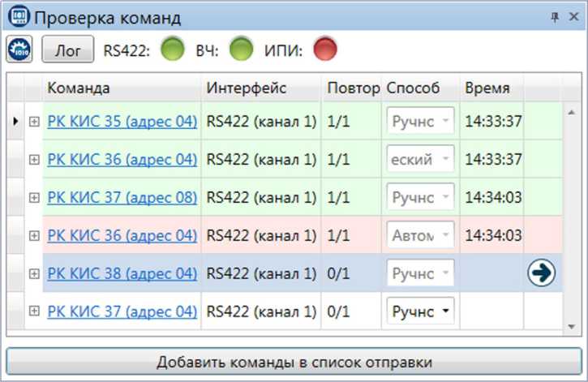
Task: Click the Интерфейс column header
Action: (x=261, y=88)
